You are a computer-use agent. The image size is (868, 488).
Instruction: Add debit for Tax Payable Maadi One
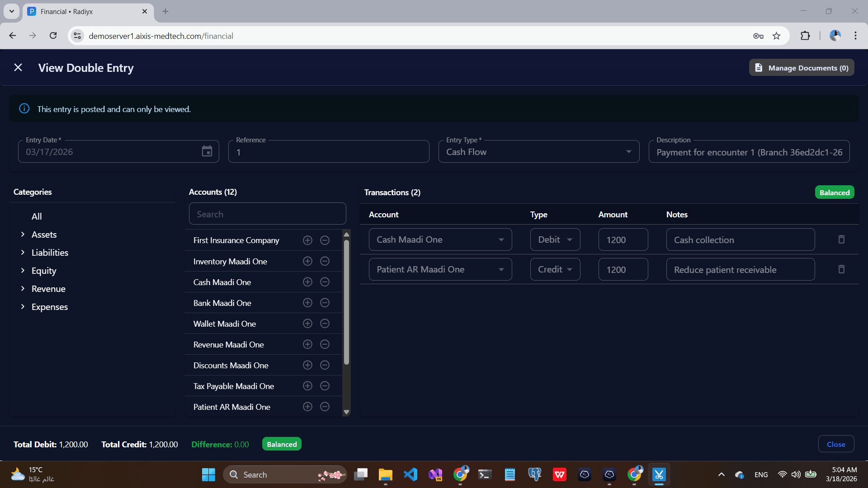click(307, 386)
